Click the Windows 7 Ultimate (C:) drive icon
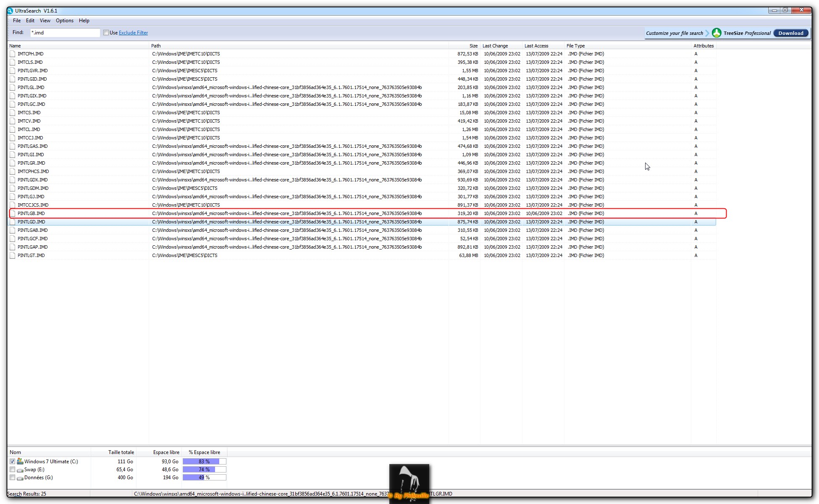Image resolution: width=819 pixels, height=504 pixels. 20,461
